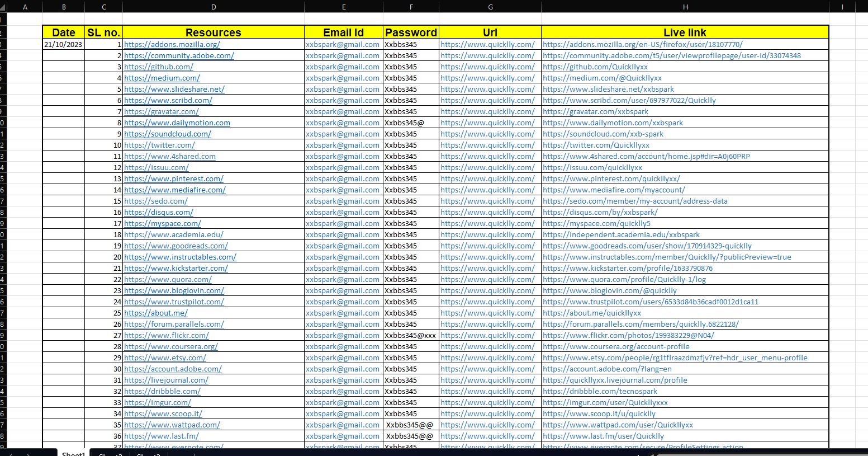868x456 pixels.
Task: Click the cell containing 21/10/2023
Action: click(63, 44)
